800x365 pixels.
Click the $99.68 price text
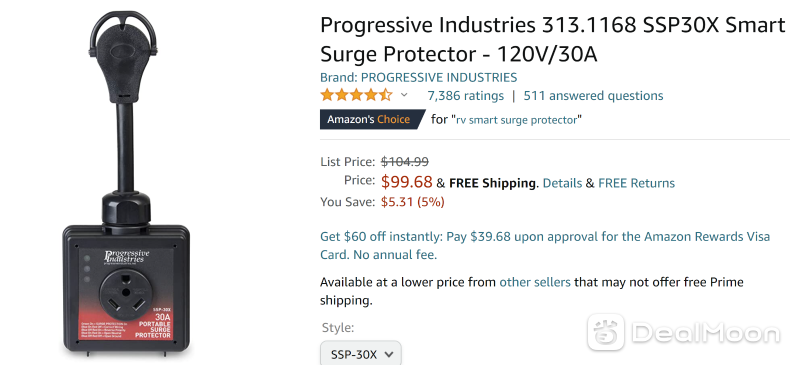[x=407, y=182]
